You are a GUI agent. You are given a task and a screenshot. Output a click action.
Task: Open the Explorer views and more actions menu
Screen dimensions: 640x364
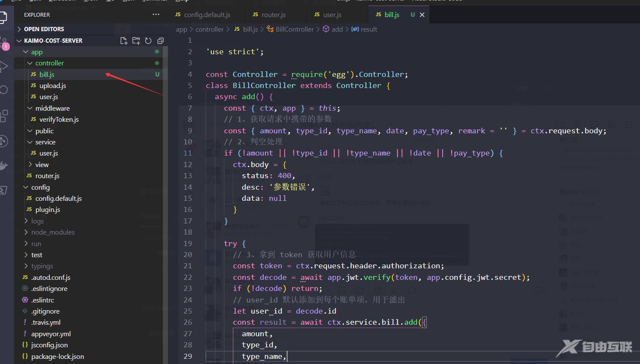pyautogui.click(x=156, y=15)
